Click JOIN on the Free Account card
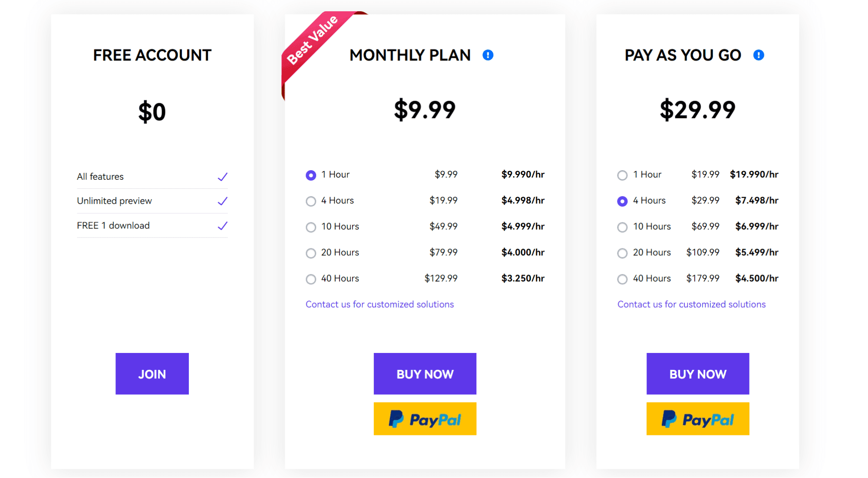Image resolution: width=868 pixels, height=478 pixels. pyautogui.click(x=152, y=374)
